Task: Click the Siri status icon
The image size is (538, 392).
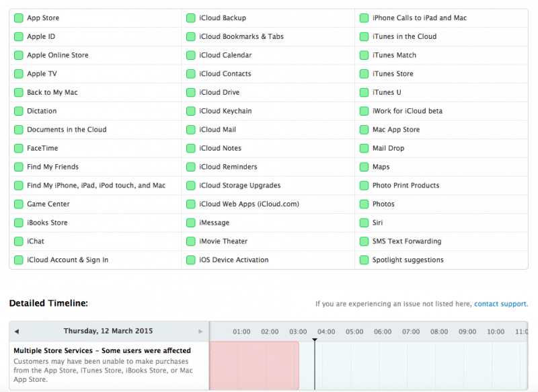Action: click(x=364, y=223)
